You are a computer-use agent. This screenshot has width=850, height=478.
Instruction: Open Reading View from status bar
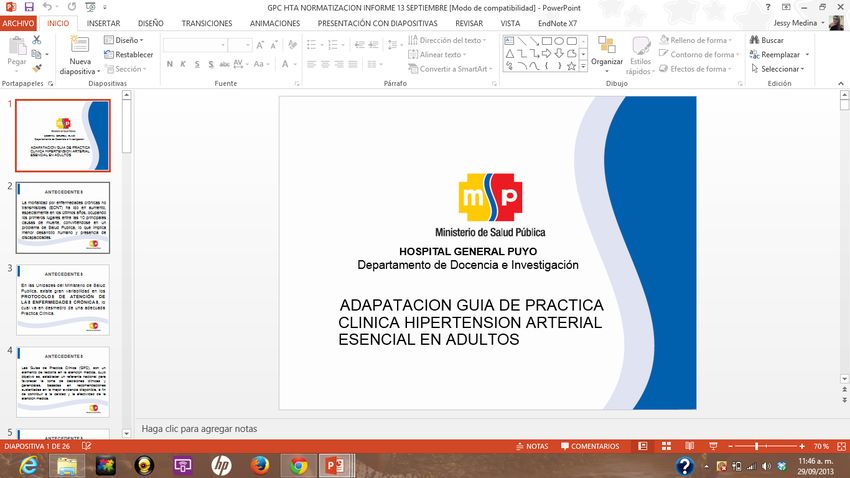pos(689,446)
